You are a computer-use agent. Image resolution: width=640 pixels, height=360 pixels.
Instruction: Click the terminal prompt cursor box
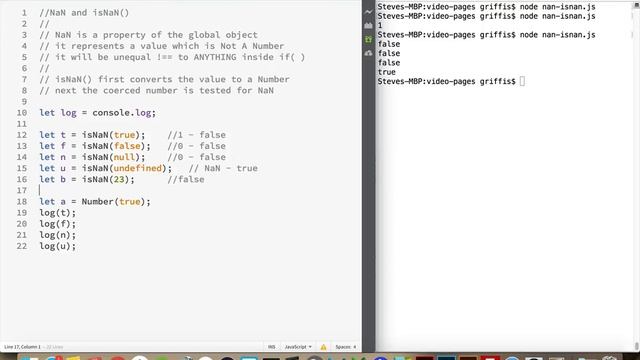click(522, 81)
